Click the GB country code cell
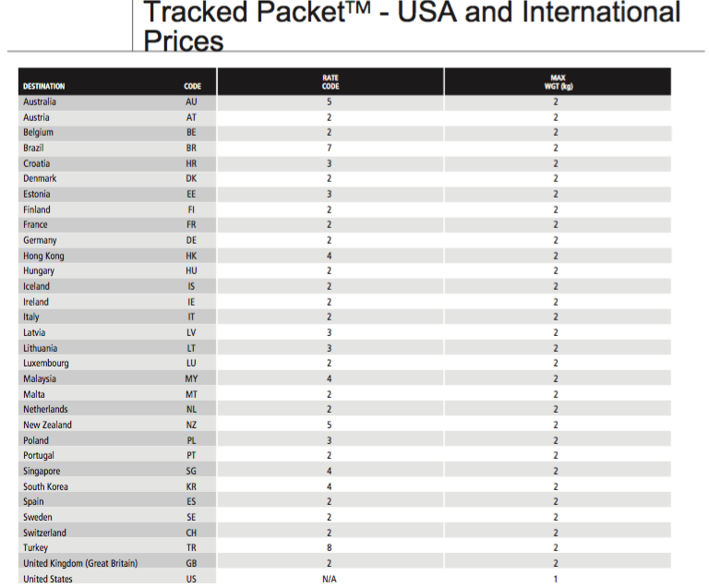Screen dimensions: 709x588 pos(191,563)
